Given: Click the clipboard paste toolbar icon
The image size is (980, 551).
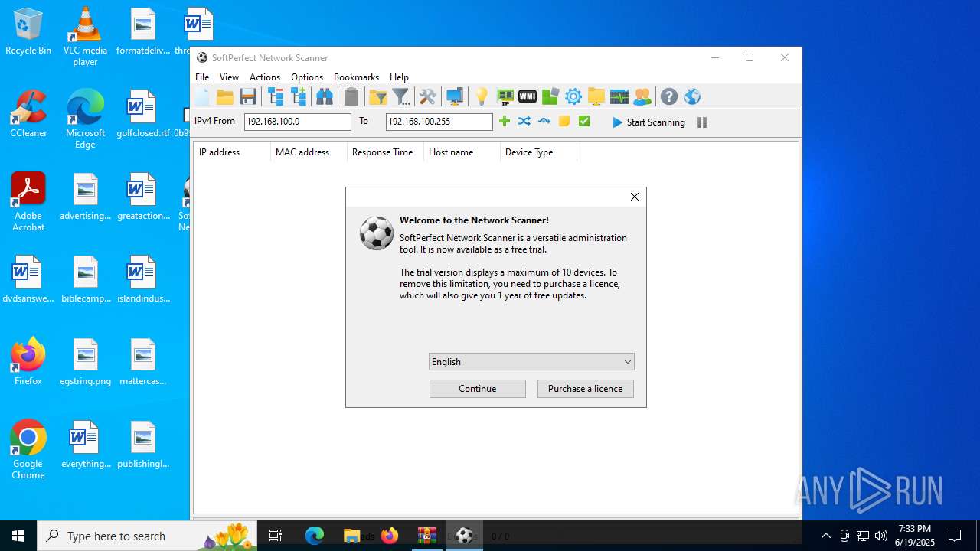Looking at the screenshot, I should point(351,96).
